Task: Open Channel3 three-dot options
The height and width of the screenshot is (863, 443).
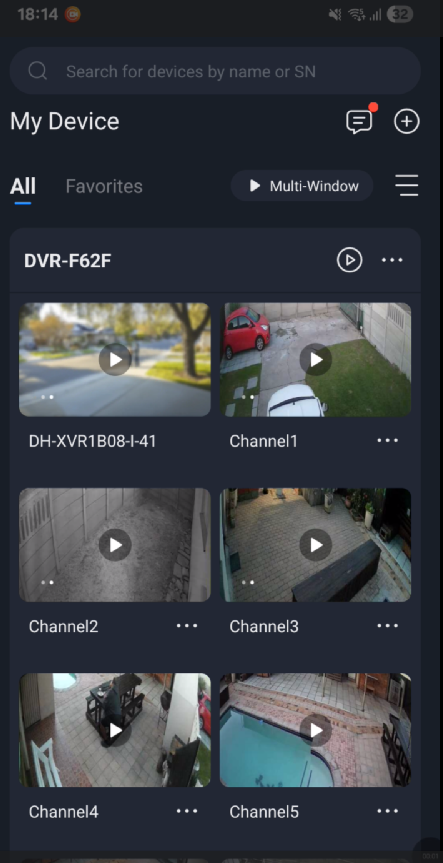Action: (387, 626)
